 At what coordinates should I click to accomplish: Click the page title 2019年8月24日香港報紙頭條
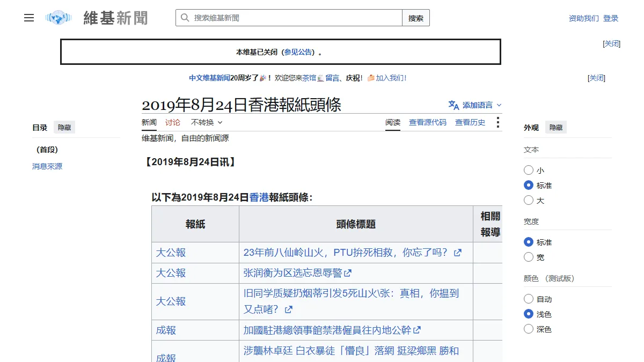[241, 105]
